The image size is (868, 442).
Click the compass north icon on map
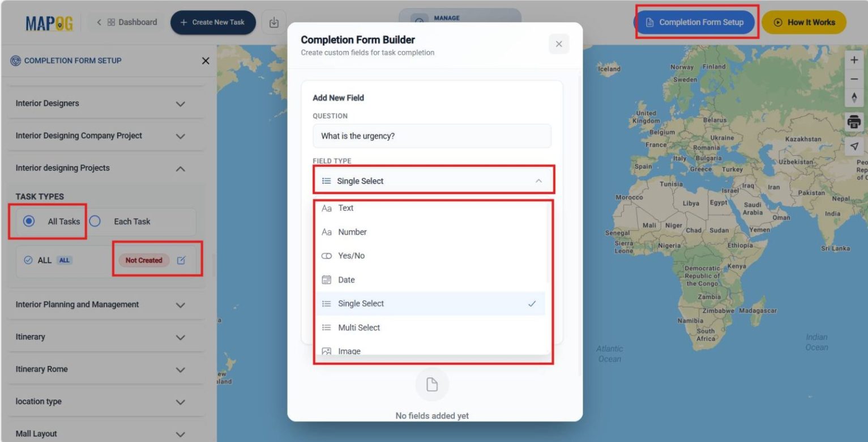pyautogui.click(x=854, y=97)
